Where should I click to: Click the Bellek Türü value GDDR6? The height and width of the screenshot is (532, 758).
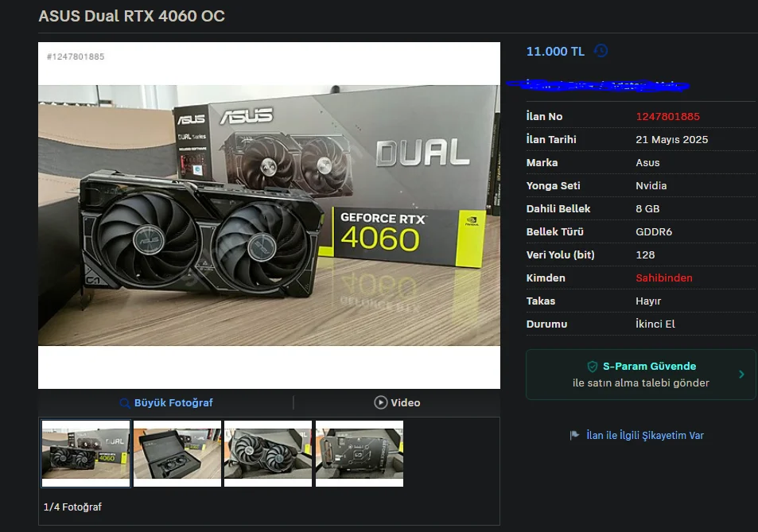654,232
